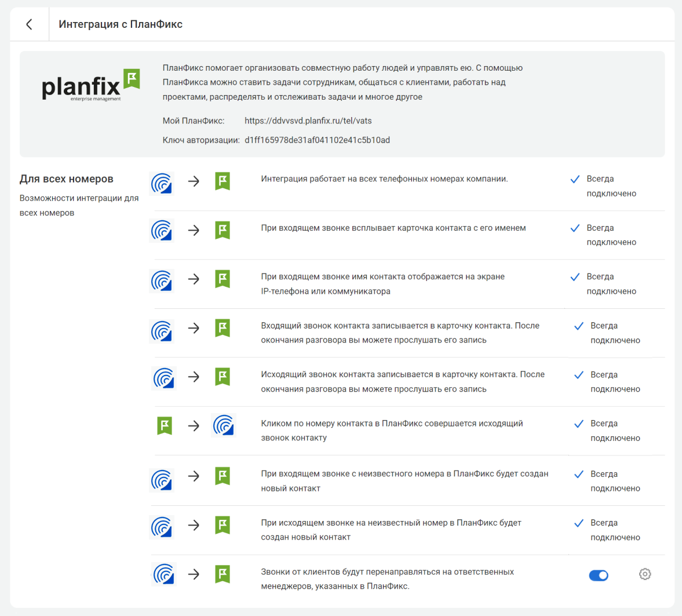This screenshot has height=616, width=682.
Task: Click the PBX icon in the 'Исходящий звонок контакта записывается' row
Action: (x=164, y=378)
